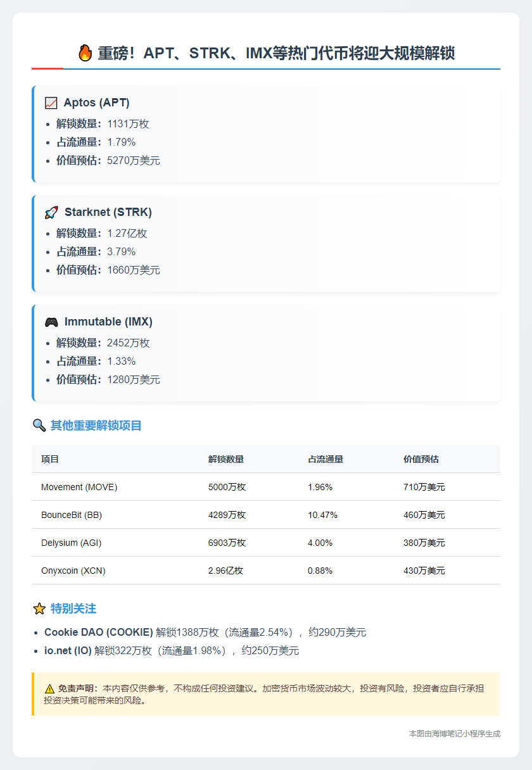
Task: Click the rocket icon beside Starknet (STRK)
Action: point(51,212)
